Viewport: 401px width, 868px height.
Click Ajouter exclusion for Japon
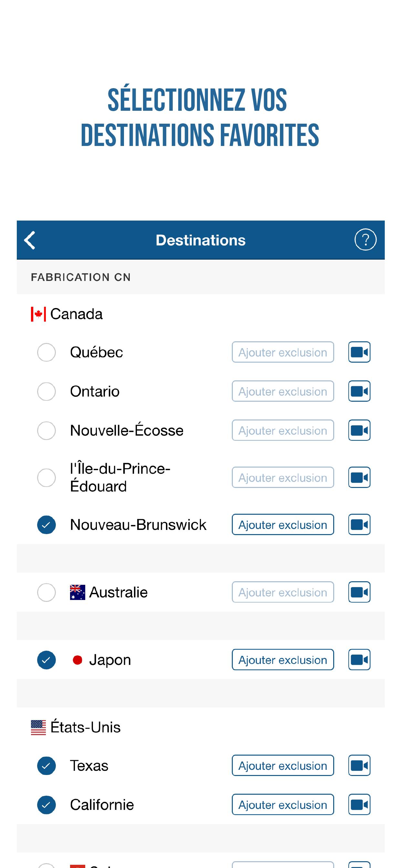coord(283,660)
